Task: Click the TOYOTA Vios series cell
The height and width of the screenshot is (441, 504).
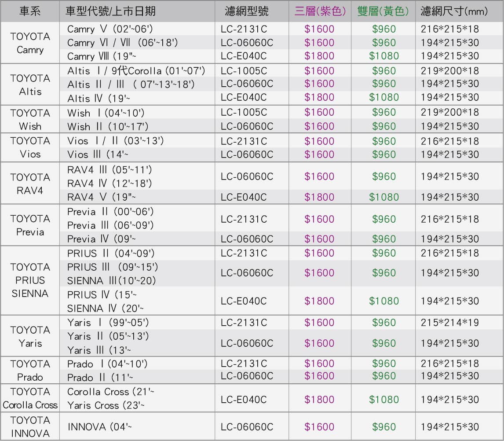Action: pos(30,147)
